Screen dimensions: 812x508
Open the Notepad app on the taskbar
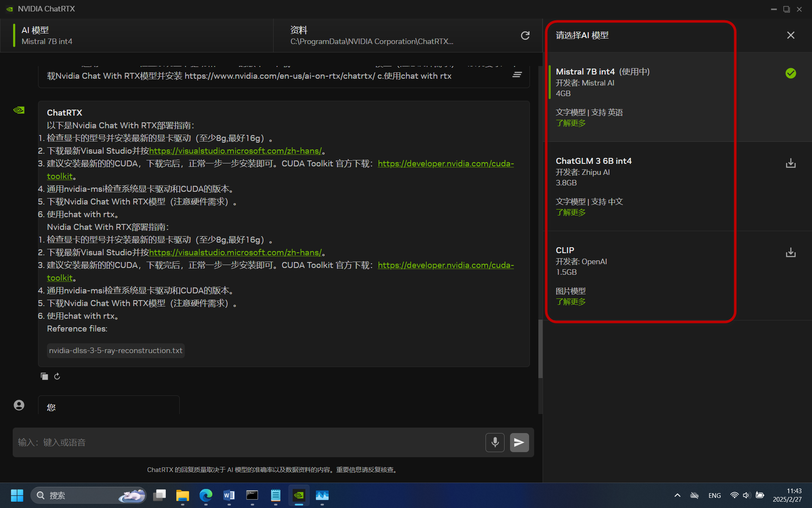(276, 495)
